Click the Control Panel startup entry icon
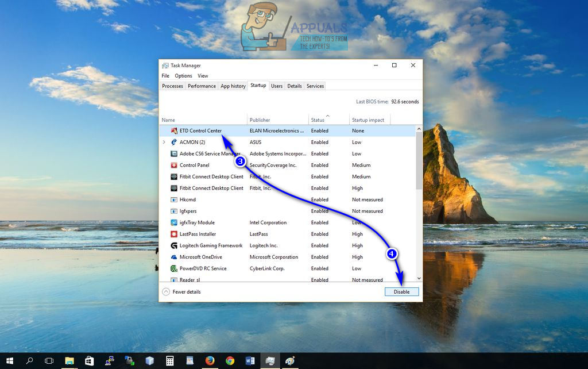The width and height of the screenshot is (588, 369). pyautogui.click(x=174, y=165)
